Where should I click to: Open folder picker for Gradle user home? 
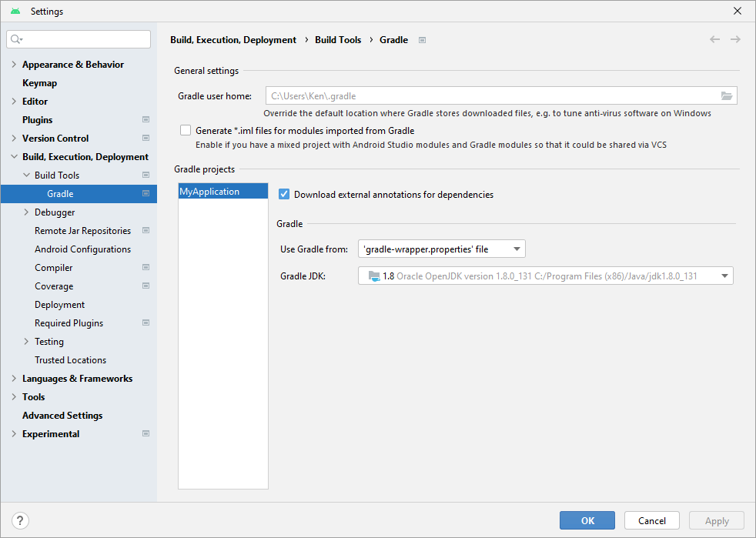click(x=727, y=95)
